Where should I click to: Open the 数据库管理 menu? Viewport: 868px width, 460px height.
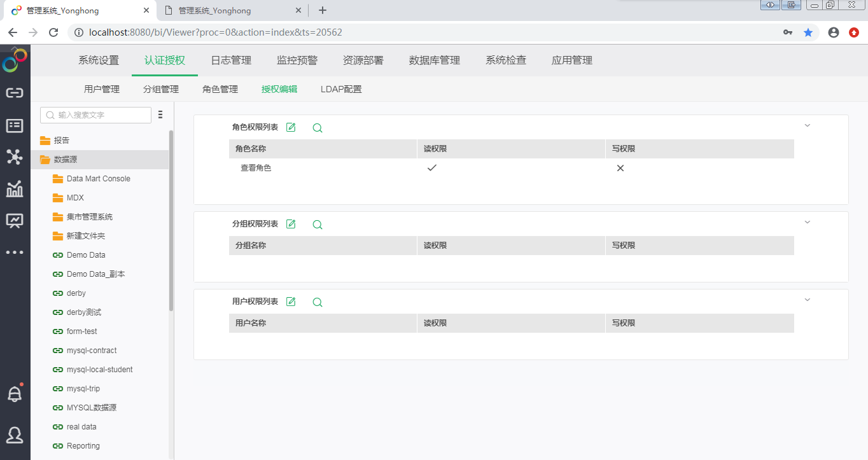coord(435,60)
